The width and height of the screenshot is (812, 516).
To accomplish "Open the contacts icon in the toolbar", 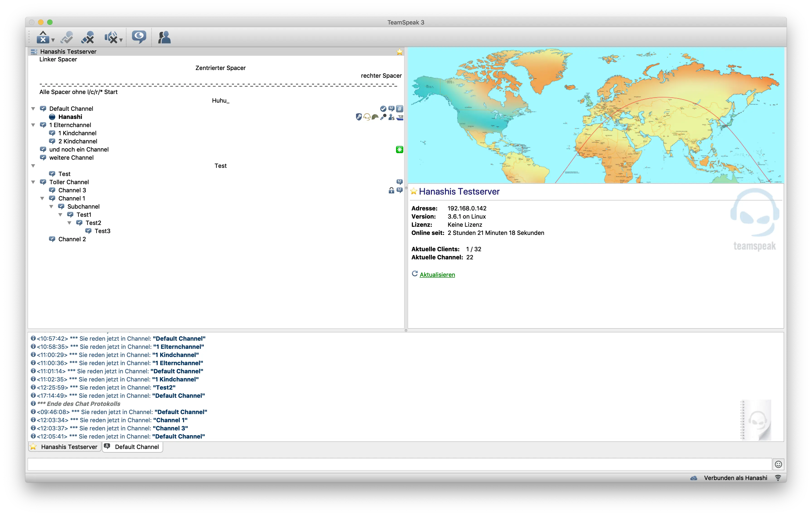I will point(164,37).
